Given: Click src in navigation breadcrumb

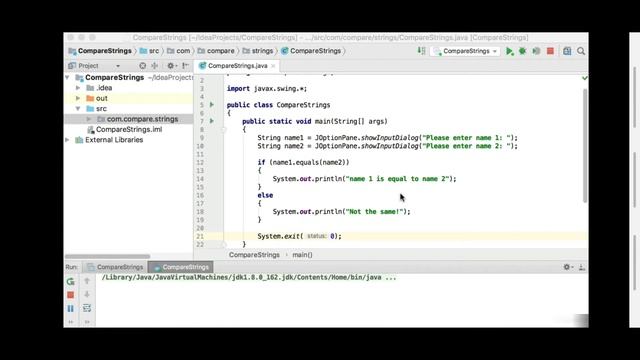Looking at the screenshot, I should 149,51.
